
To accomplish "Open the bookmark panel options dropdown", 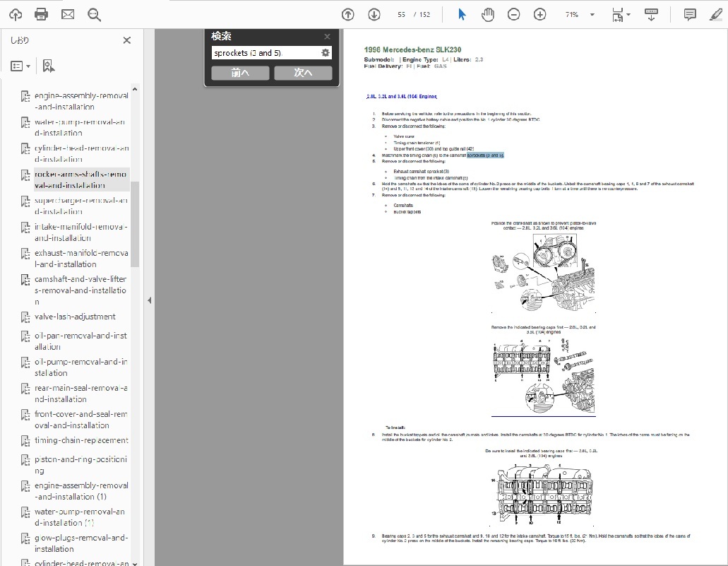I will pyautogui.click(x=20, y=66).
